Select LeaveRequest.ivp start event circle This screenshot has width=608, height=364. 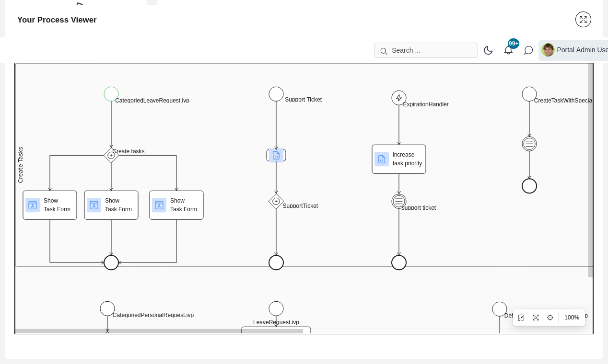276,308
